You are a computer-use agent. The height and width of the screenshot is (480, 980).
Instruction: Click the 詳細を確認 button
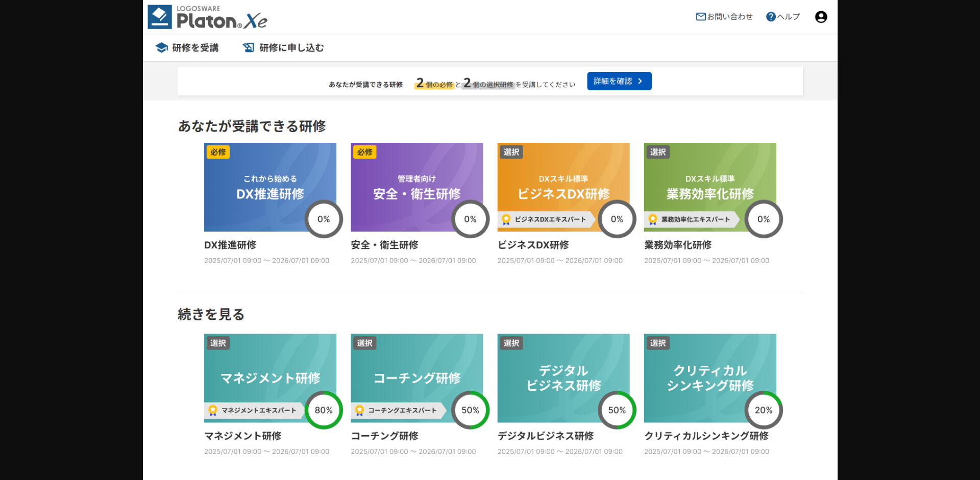point(619,81)
